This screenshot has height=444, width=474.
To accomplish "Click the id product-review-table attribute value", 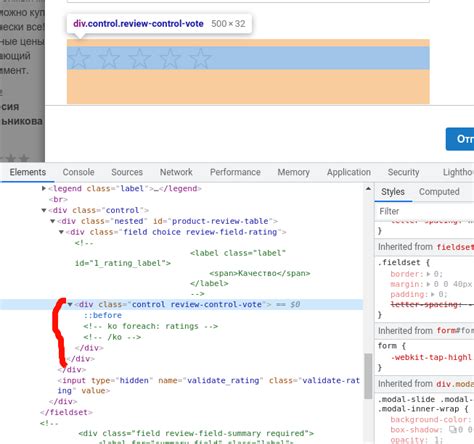I will coord(220,221).
